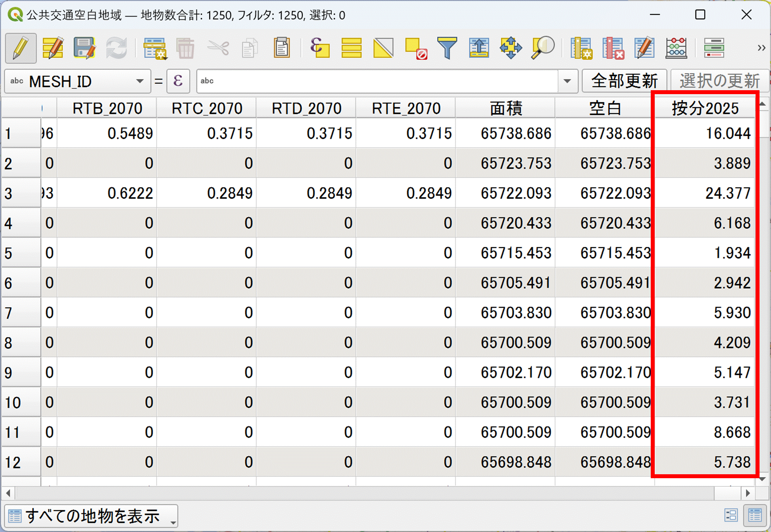Click the 面積 cell showing 65738.686
771x532 pixels.
(x=506, y=133)
